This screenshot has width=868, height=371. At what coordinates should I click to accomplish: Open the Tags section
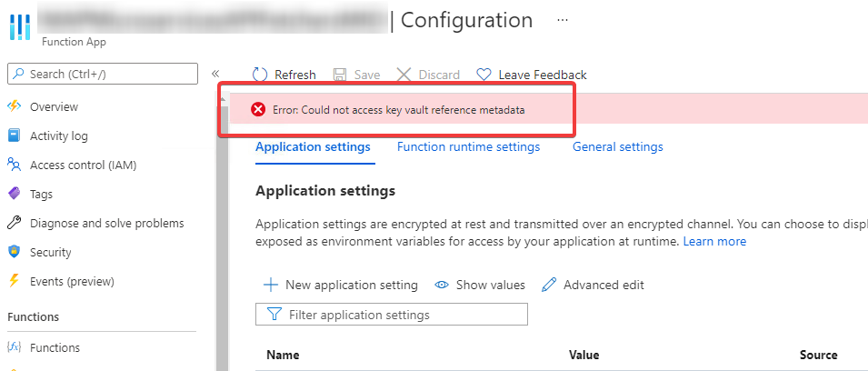point(41,195)
